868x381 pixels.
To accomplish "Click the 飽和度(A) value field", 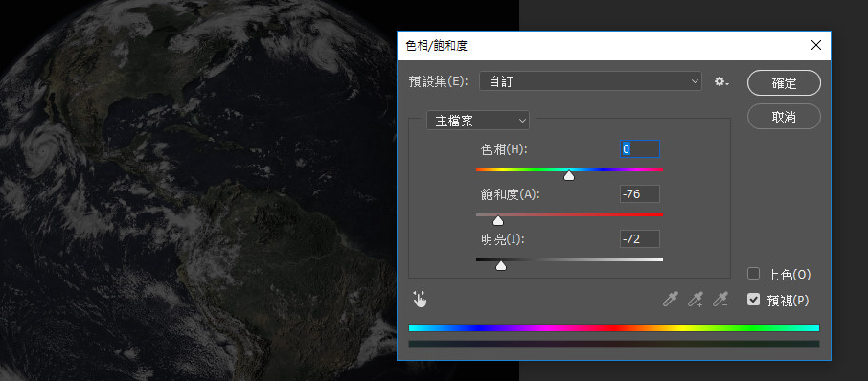I will click(640, 194).
